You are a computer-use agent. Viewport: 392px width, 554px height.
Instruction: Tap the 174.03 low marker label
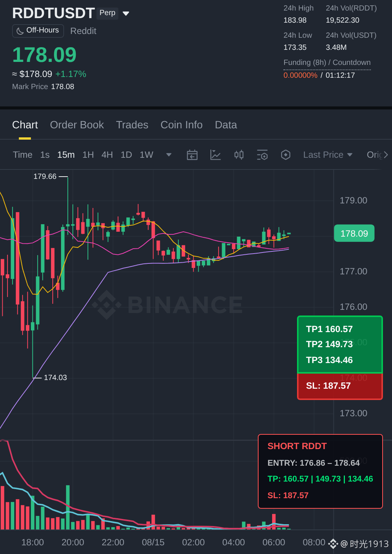tap(55, 377)
